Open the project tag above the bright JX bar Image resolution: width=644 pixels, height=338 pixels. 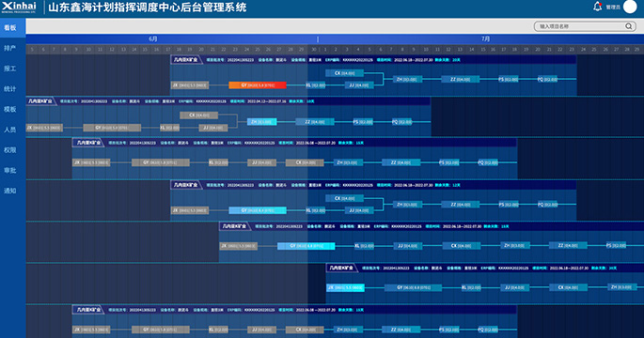pyautogui.click(x=341, y=268)
